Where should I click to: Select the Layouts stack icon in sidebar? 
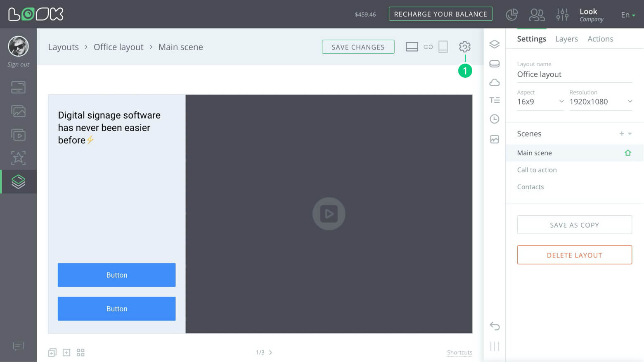click(x=18, y=181)
